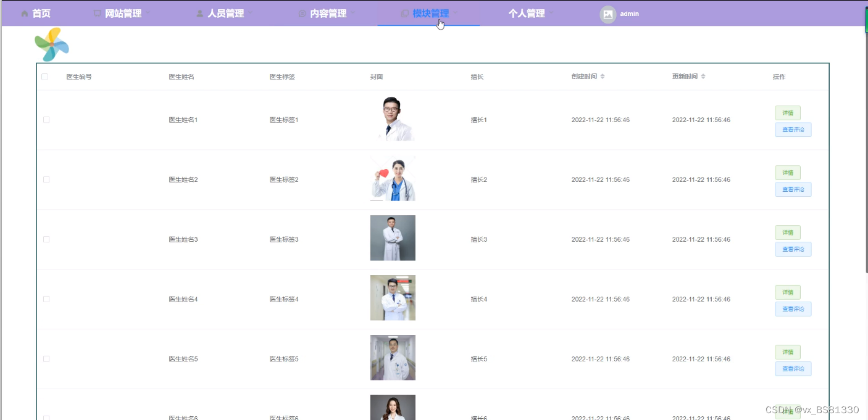The width and height of the screenshot is (868, 420).
Task: Click the 医生姓名 column header
Action: coord(182,77)
